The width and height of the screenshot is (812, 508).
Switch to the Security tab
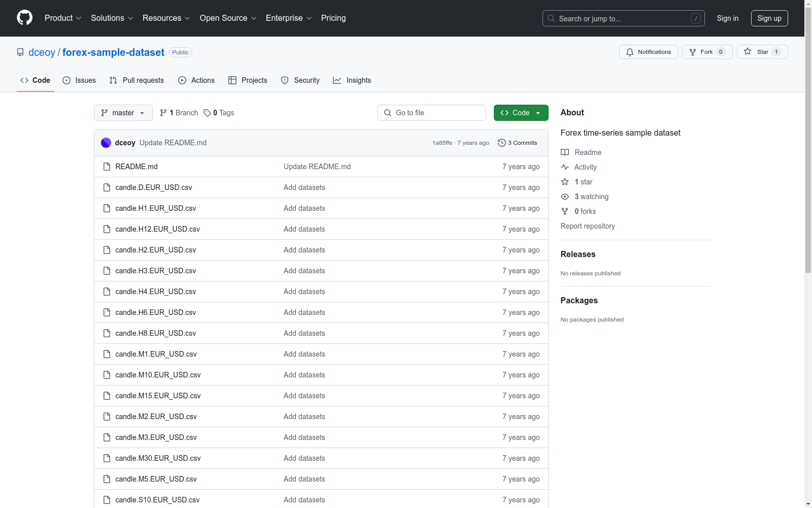click(x=300, y=80)
